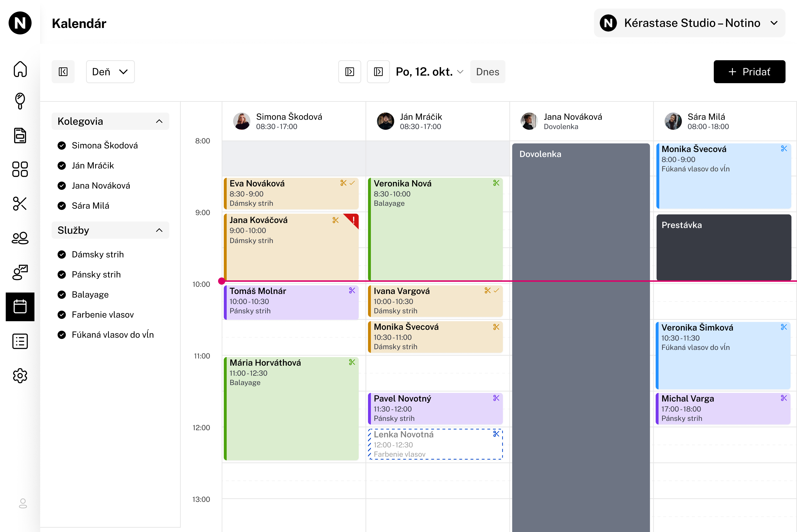This screenshot has height=532, width=797.
Task: Open Jana Kováčová 9:00 appointment
Action: (291, 247)
